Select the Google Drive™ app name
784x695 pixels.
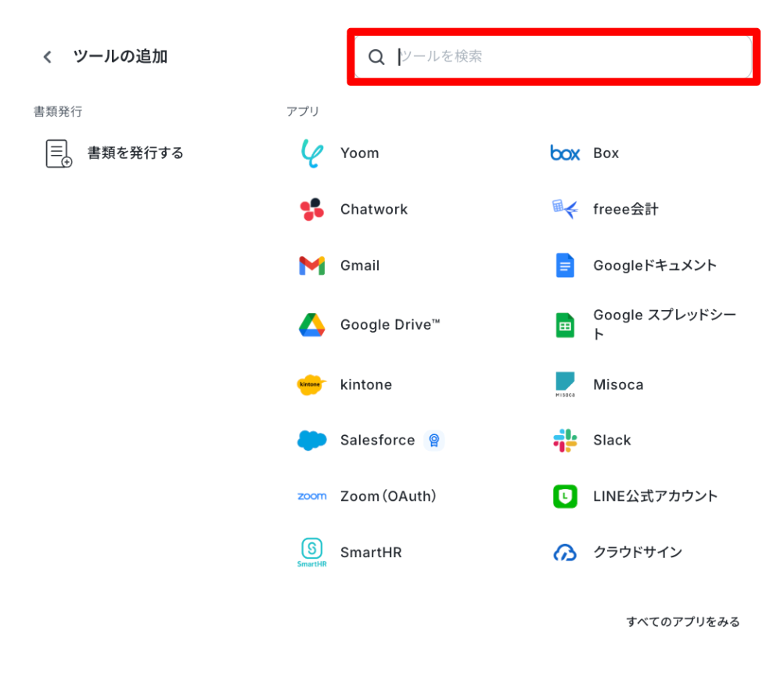point(390,325)
